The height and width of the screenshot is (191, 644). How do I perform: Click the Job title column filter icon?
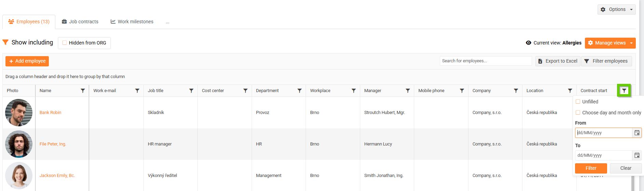pyautogui.click(x=191, y=91)
